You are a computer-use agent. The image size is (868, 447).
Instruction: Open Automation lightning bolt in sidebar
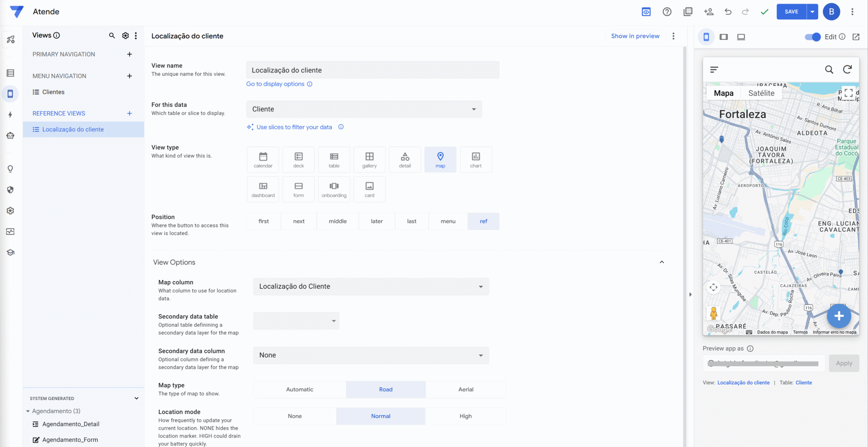click(x=10, y=115)
